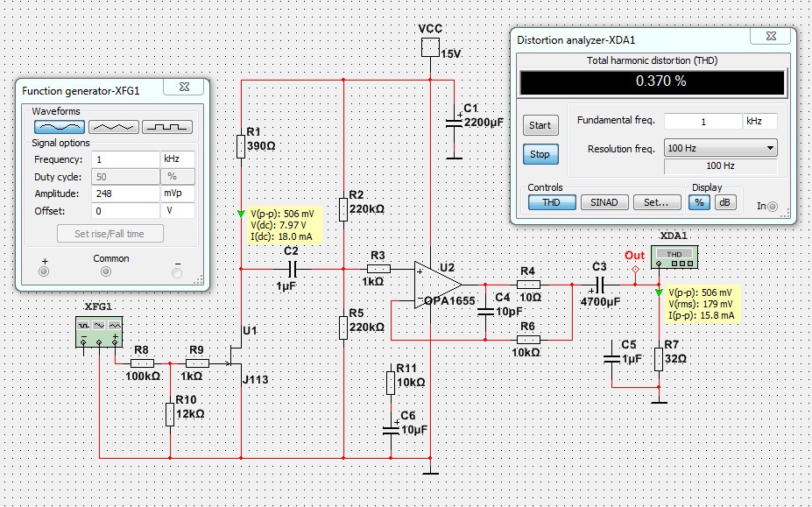This screenshot has width=812, height=507.
Task: Select resistor R8 100kΩ
Action: coord(142,363)
